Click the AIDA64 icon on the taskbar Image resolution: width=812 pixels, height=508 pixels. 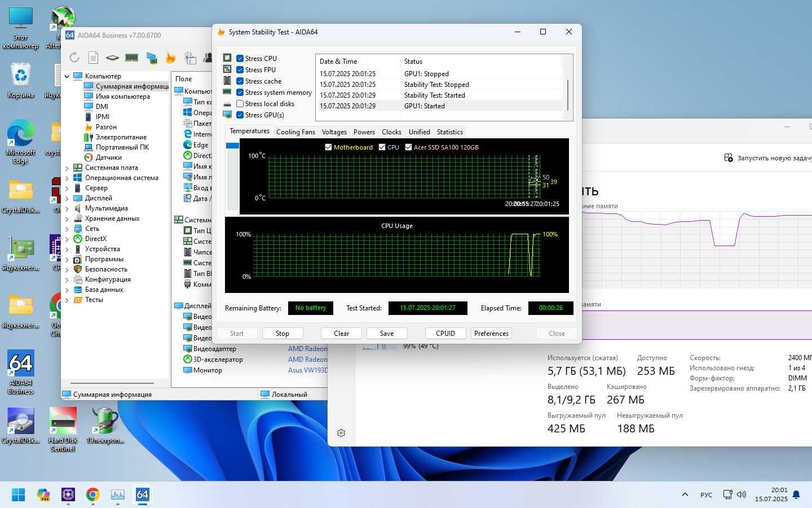pyautogui.click(x=143, y=495)
